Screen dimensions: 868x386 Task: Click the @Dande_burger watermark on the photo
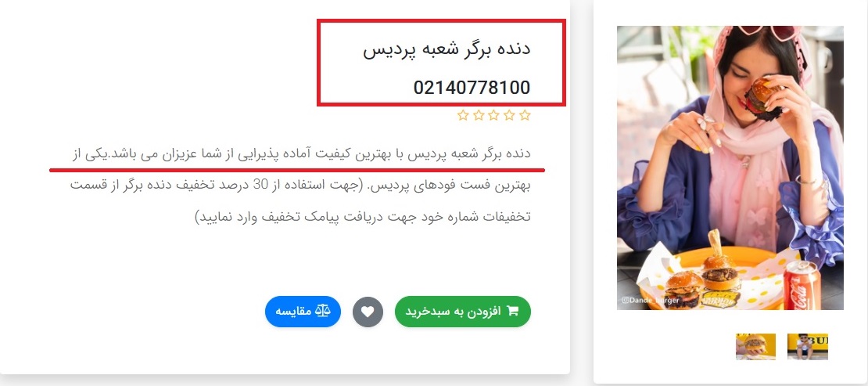(649, 301)
